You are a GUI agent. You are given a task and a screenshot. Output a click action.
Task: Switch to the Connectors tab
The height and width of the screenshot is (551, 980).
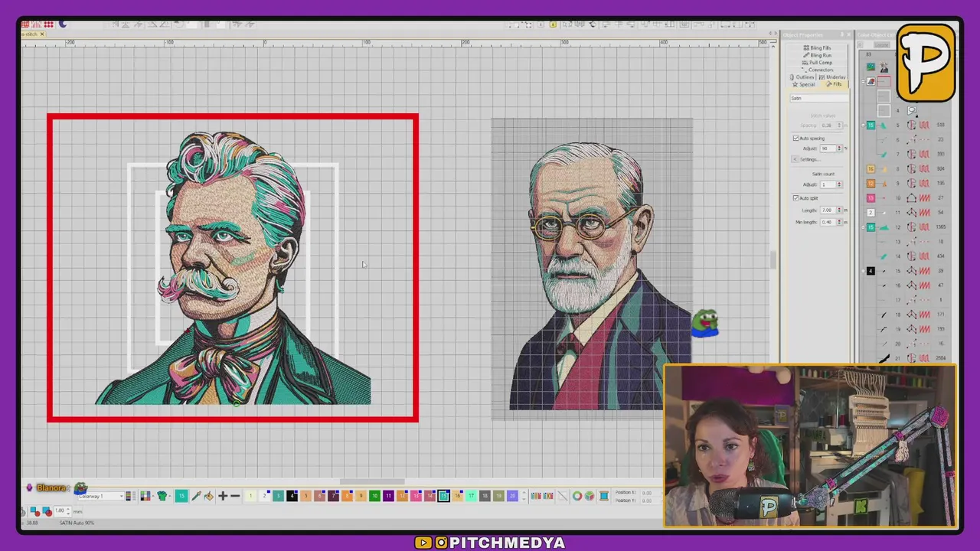[818, 70]
